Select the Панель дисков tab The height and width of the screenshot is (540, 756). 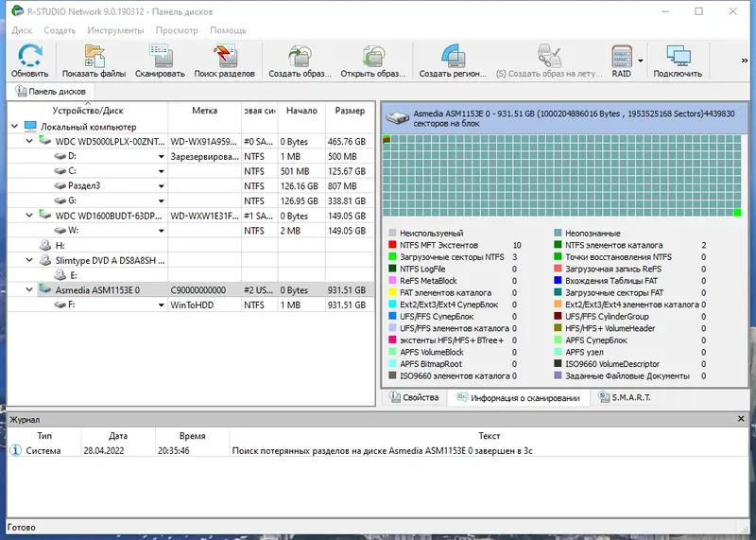[50, 91]
